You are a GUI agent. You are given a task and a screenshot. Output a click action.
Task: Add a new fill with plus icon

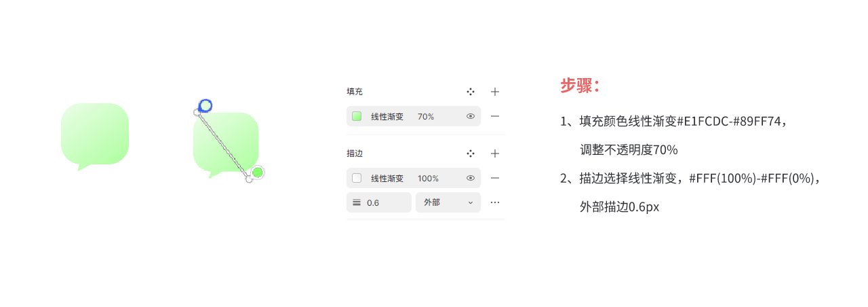pos(495,92)
